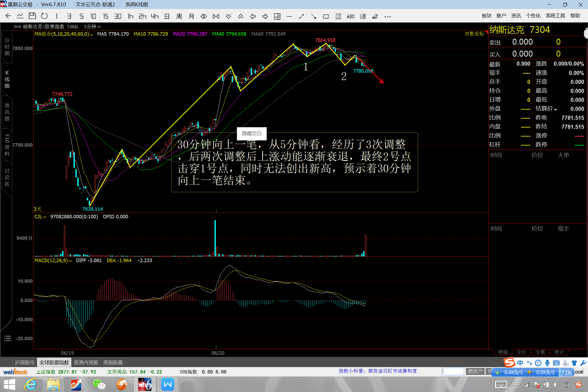Viewport: 588px width, 392px height.
Task: Switch to monthly (月) K-line period
Action: [191, 16]
